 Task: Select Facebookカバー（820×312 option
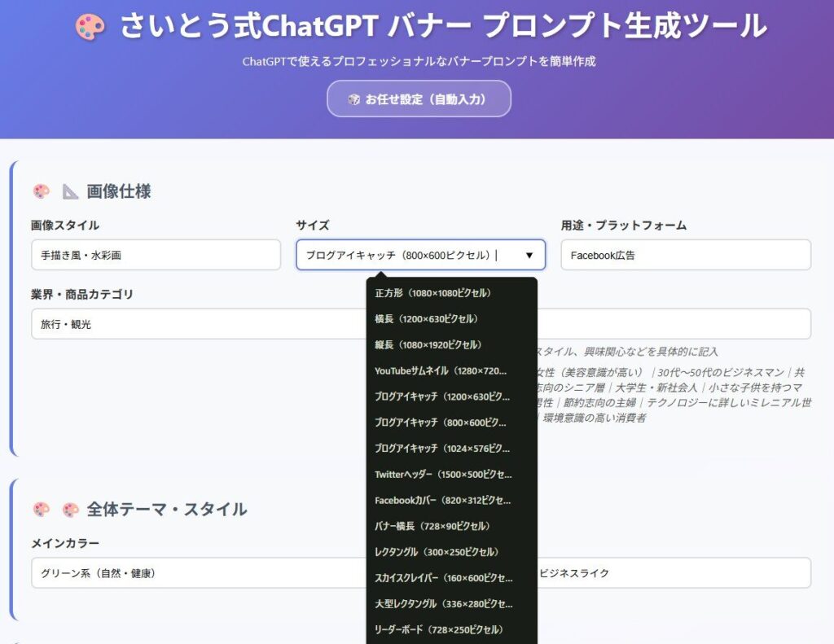pyautogui.click(x=451, y=501)
